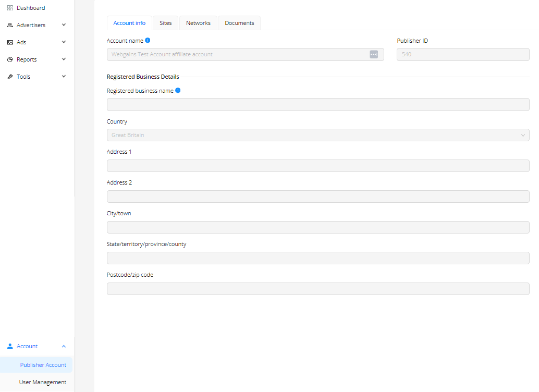Click the Ads image icon

[x=10, y=42]
